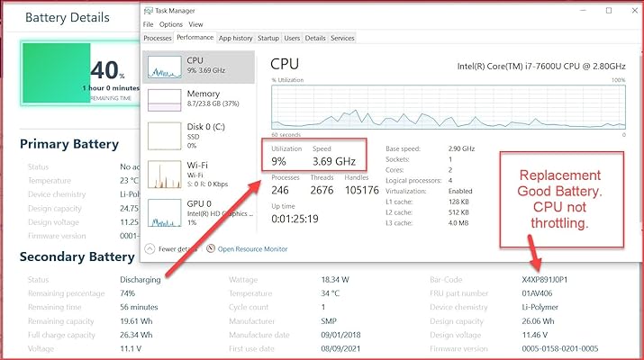Click the 3.69 GHz speed value
The height and width of the screenshot is (360, 644).
click(334, 161)
